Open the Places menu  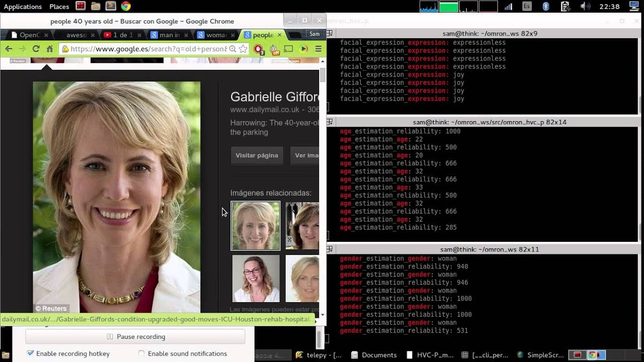pyautogui.click(x=59, y=7)
